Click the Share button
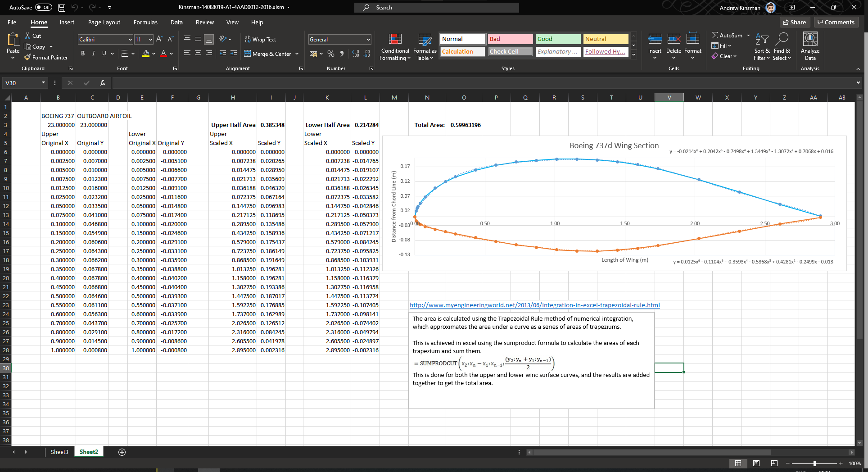This screenshot has width=868, height=472. [x=795, y=22]
